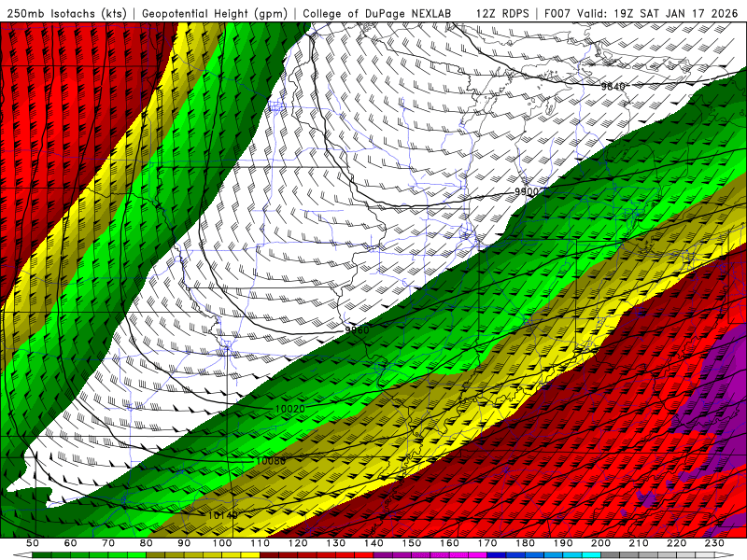Click the 120 value on the color scale
Screen dimensions: 747x560
coord(298,543)
